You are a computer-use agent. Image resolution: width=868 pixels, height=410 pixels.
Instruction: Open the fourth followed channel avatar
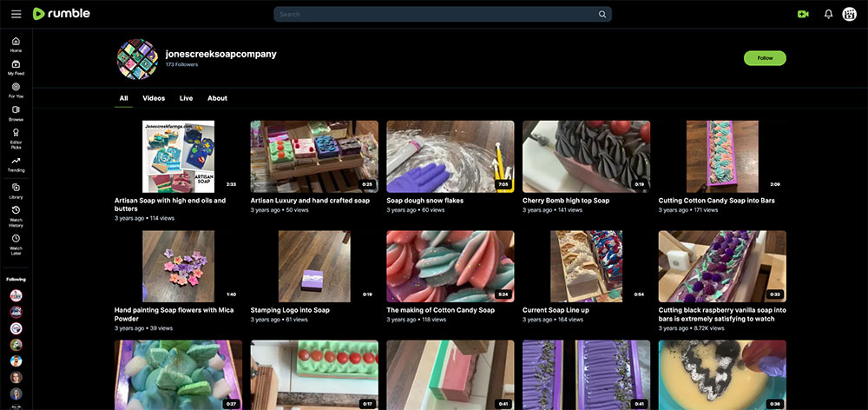tap(16, 345)
